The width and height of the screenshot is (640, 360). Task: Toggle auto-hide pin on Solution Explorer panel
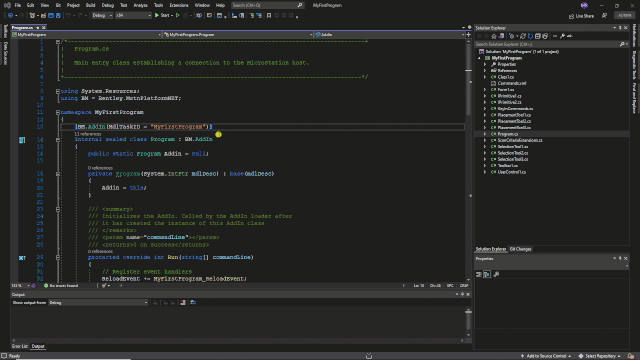click(620, 28)
